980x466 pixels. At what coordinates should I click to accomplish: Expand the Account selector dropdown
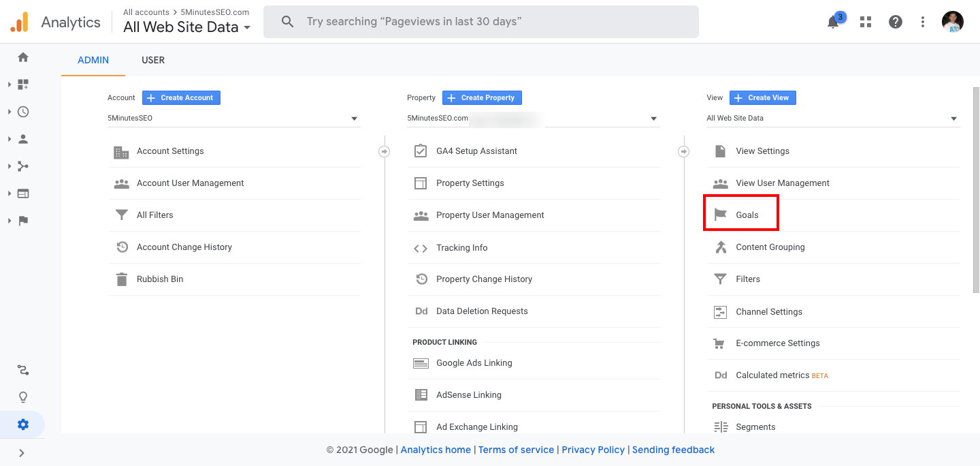point(233,119)
